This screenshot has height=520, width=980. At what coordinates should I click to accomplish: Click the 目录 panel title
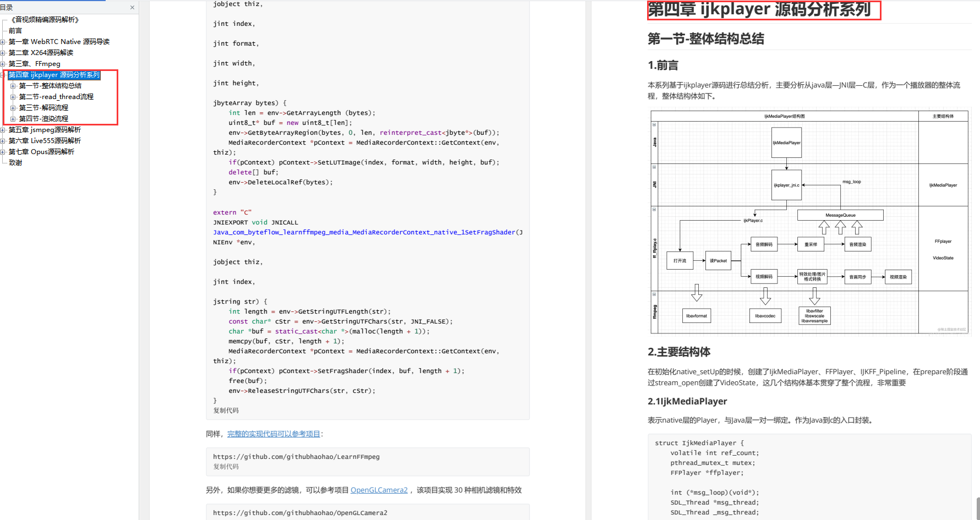[7, 8]
